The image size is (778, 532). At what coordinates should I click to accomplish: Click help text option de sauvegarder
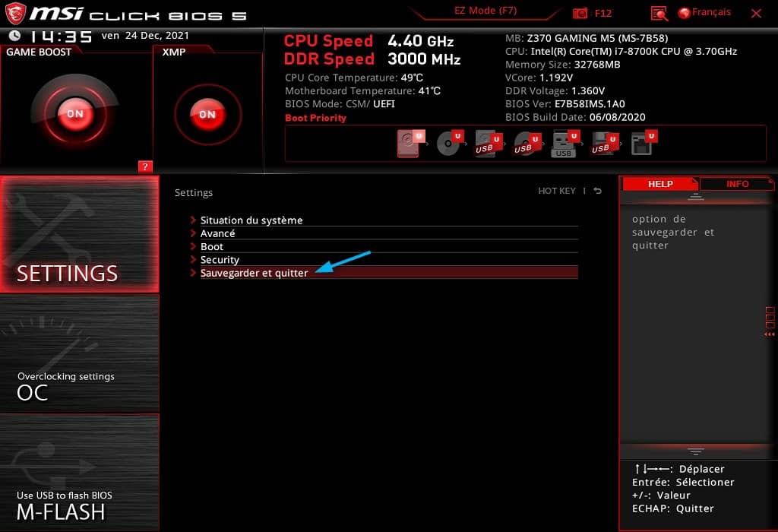point(673,232)
